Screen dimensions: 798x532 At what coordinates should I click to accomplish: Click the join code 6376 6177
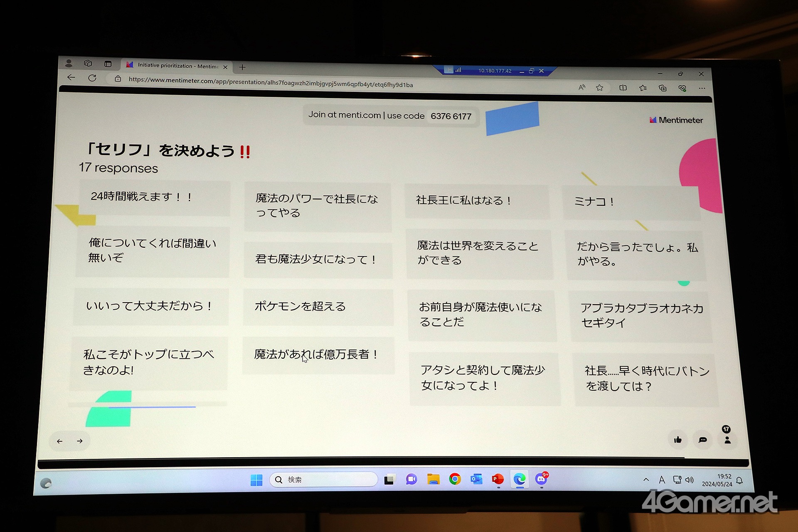451,116
